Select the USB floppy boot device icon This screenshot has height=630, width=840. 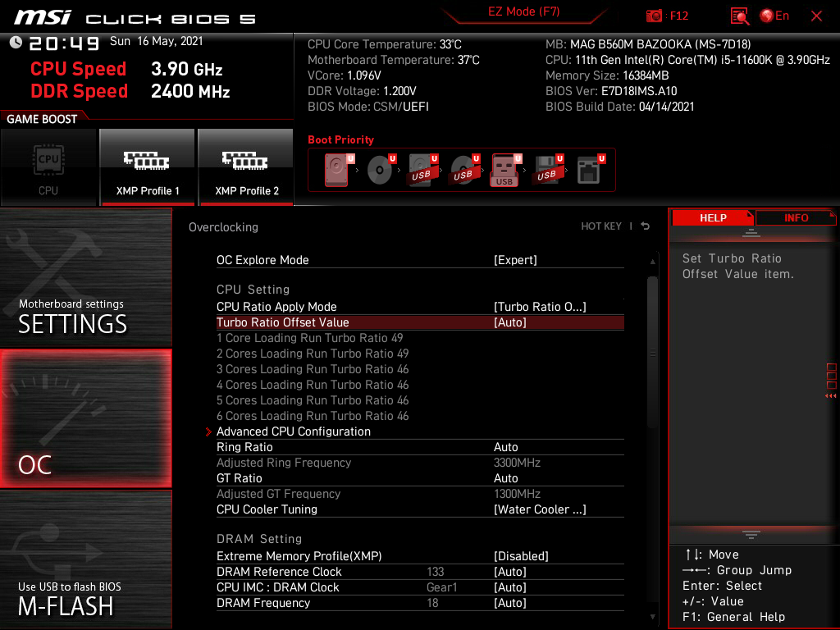549,170
